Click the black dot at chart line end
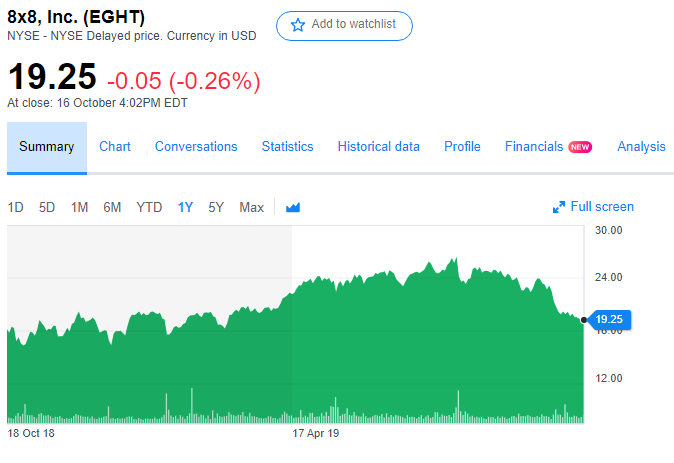 click(x=584, y=320)
